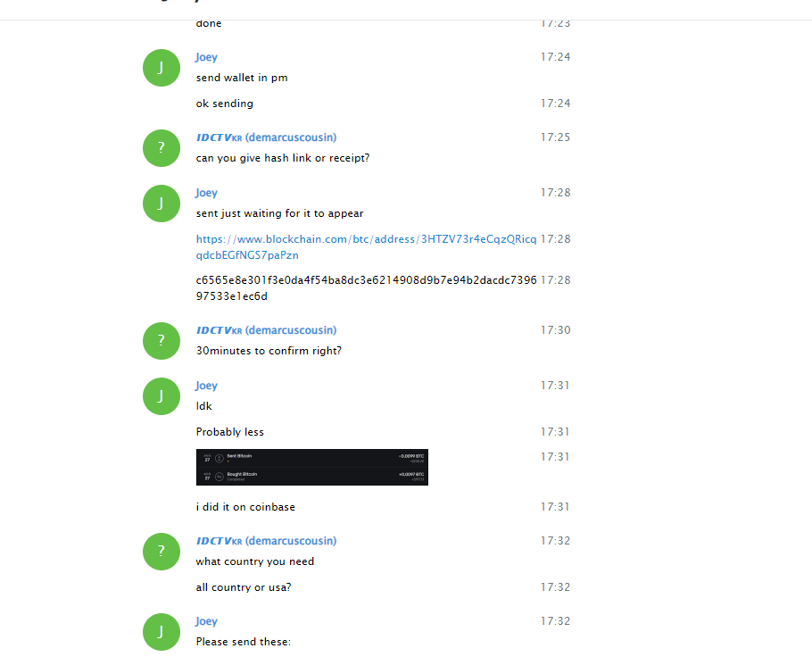Click the IDCTV (demarcuscousin) name at 17:32

[266, 541]
